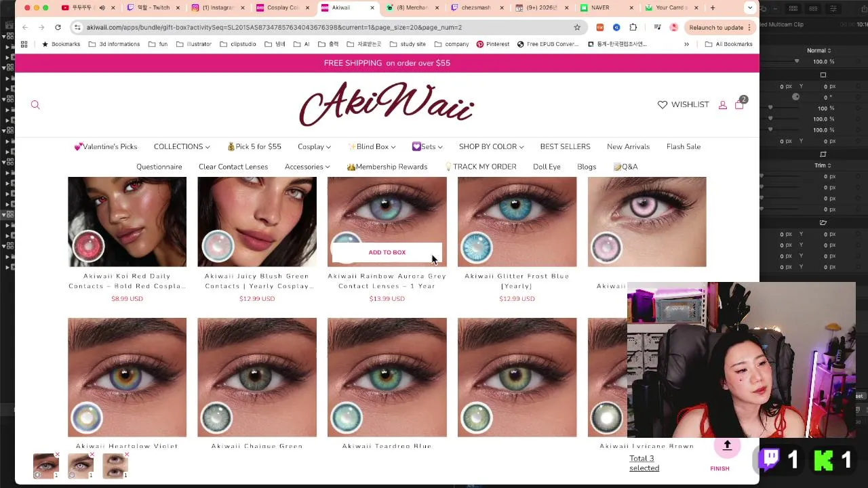Remove the third selected lens from box

point(128,454)
